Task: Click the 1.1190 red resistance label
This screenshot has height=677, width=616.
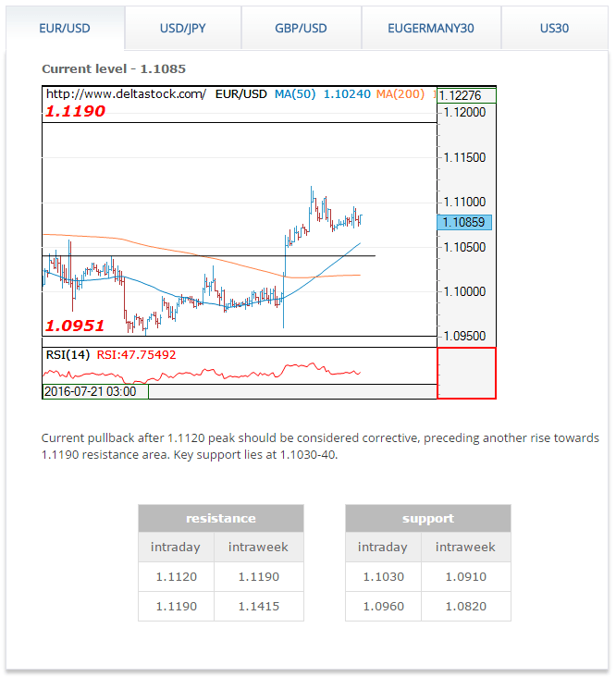Action: pos(75,111)
